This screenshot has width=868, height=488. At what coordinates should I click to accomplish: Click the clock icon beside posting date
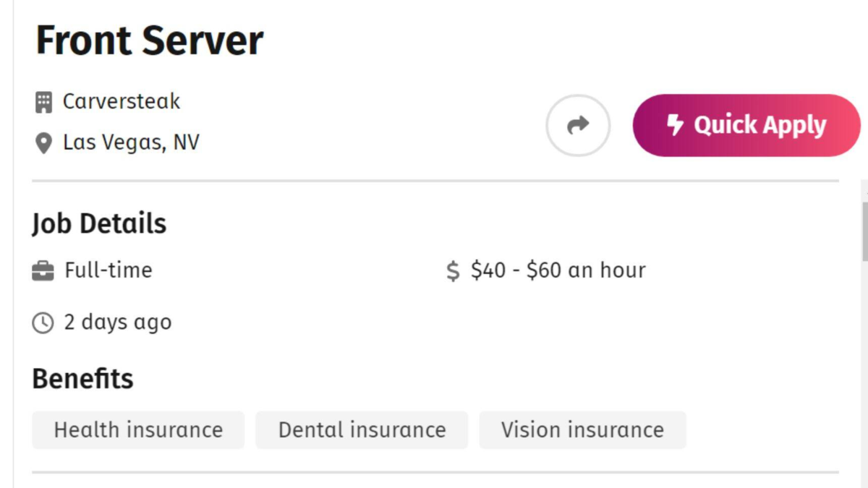(43, 322)
